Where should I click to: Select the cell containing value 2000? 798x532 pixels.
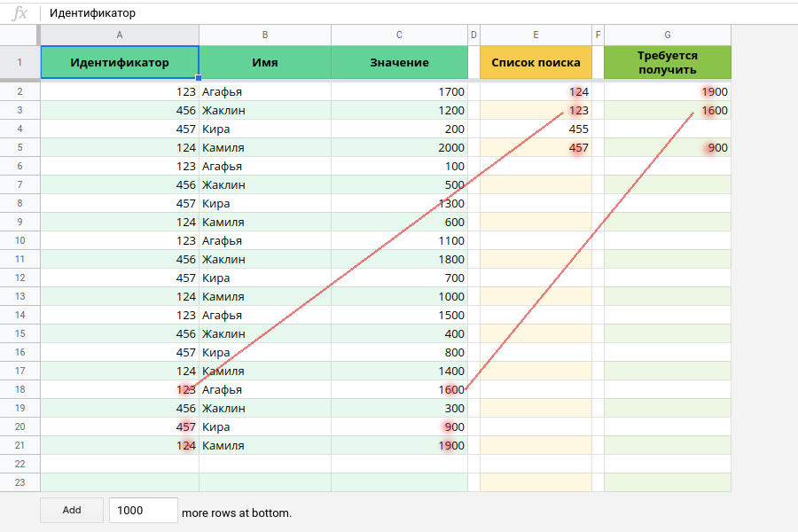(398, 147)
